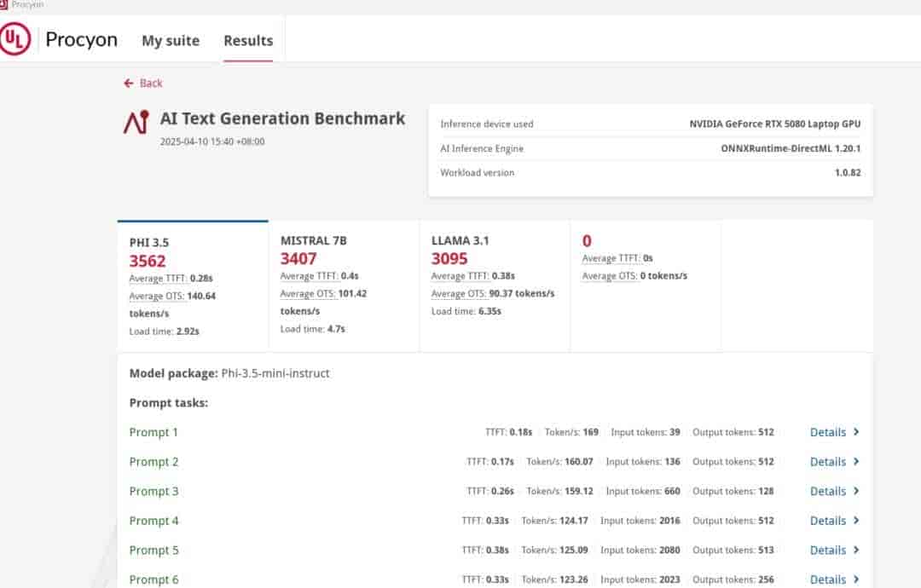
Task: Open Details for Prompt 5
Action: point(827,551)
